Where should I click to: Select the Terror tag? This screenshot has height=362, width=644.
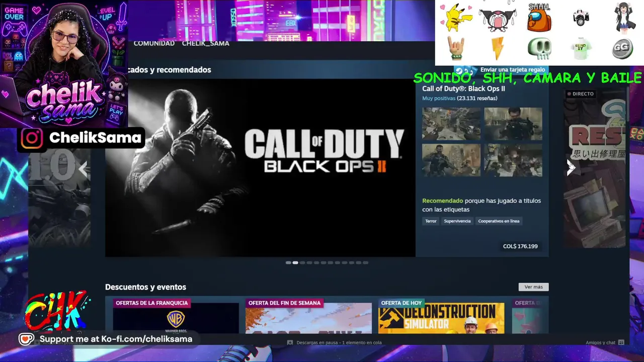pos(431,221)
